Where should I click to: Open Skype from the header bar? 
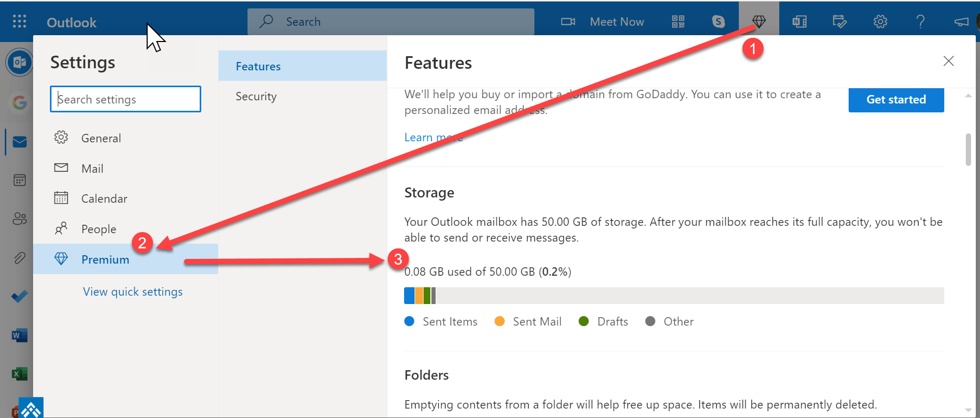718,22
